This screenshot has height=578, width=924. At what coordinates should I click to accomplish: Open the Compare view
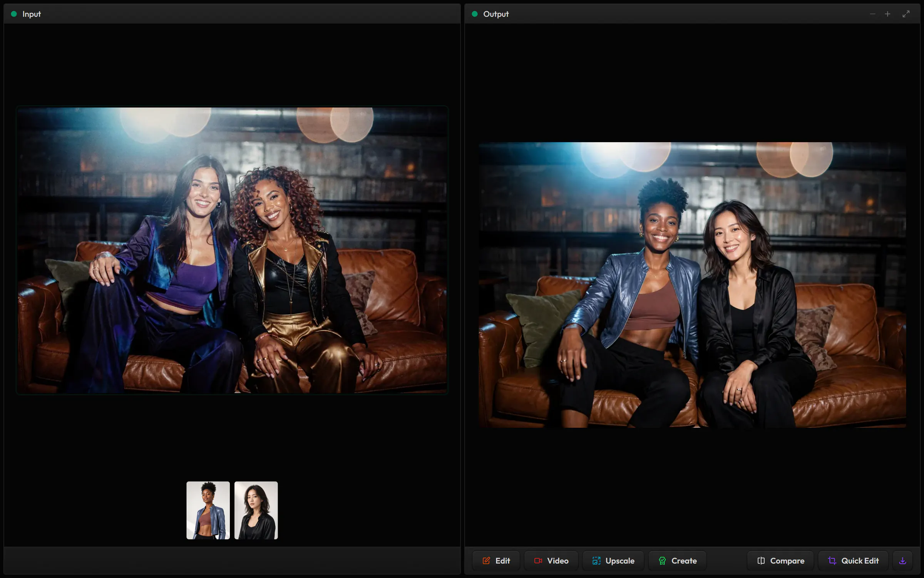[780, 561]
